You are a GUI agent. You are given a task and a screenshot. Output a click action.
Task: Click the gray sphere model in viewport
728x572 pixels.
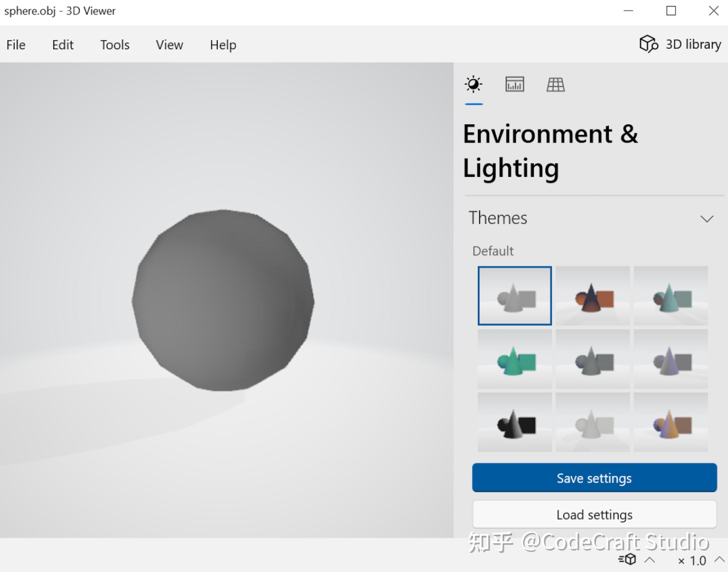tap(223, 301)
